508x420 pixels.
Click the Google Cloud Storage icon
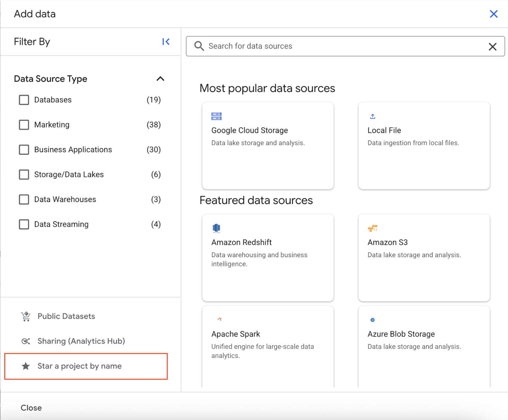click(x=216, y=116)
